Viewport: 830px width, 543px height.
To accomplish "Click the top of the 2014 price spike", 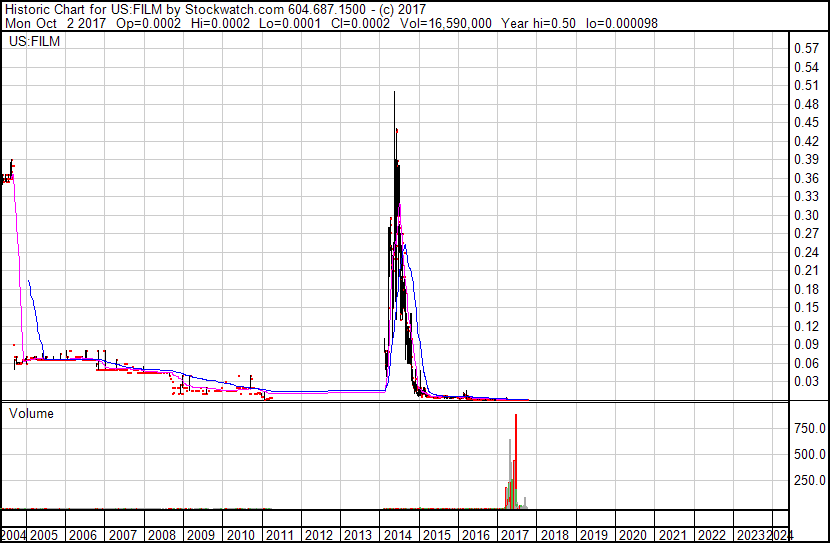I will click(395, 93).
